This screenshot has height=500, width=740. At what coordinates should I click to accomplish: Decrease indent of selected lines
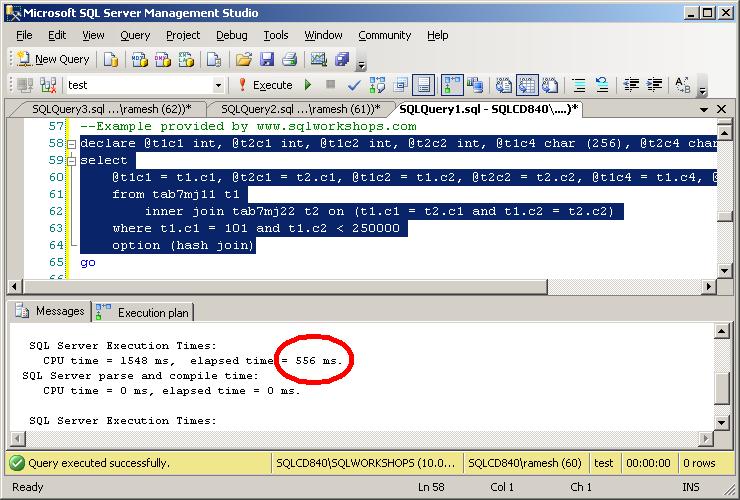pos(631,85)
